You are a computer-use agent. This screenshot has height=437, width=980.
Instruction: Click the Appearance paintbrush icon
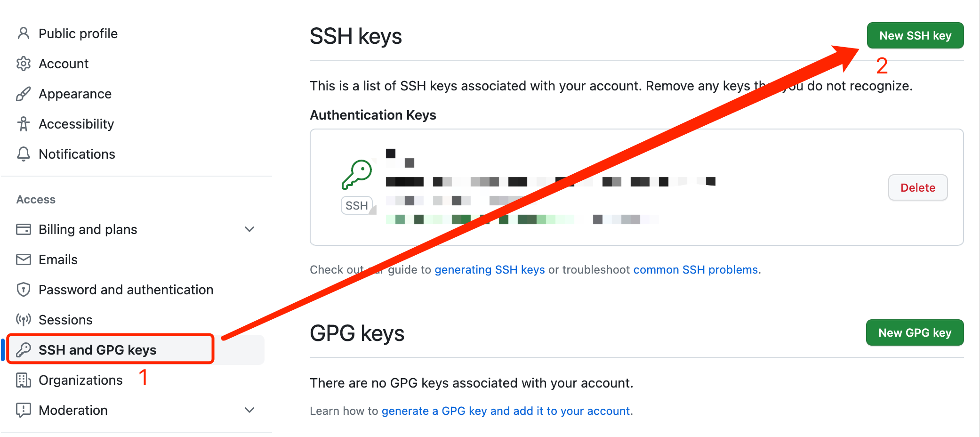coord(23,94)
